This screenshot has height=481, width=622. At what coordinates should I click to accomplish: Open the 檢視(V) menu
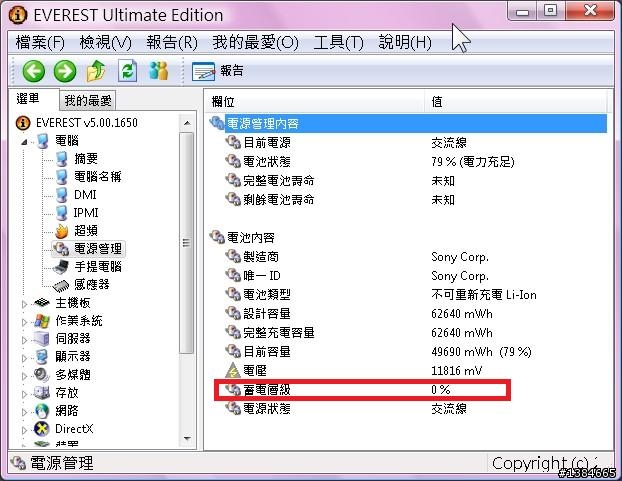(x=106, y=42)
